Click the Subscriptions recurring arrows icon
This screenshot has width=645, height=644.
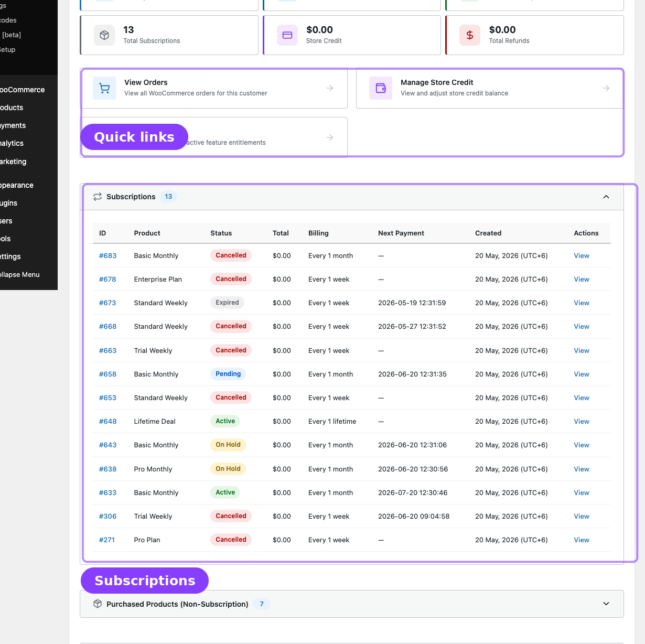pyautogui.click(x=98, y=197)
